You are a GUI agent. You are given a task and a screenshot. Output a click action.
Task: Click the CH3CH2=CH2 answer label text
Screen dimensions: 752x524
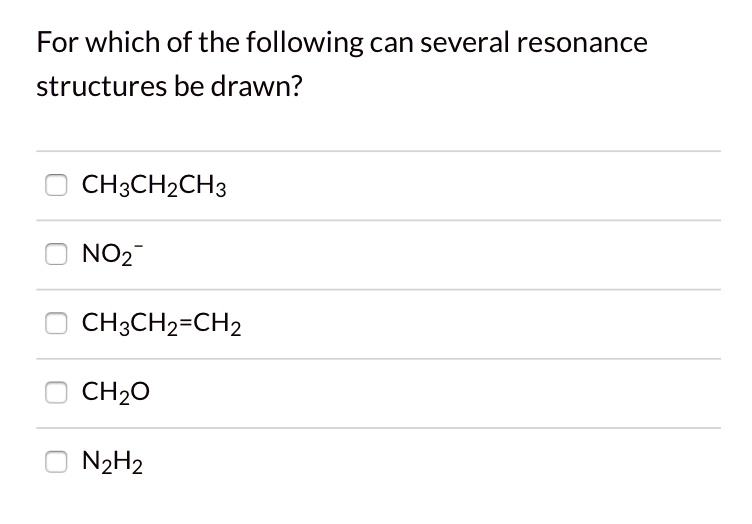163,324
